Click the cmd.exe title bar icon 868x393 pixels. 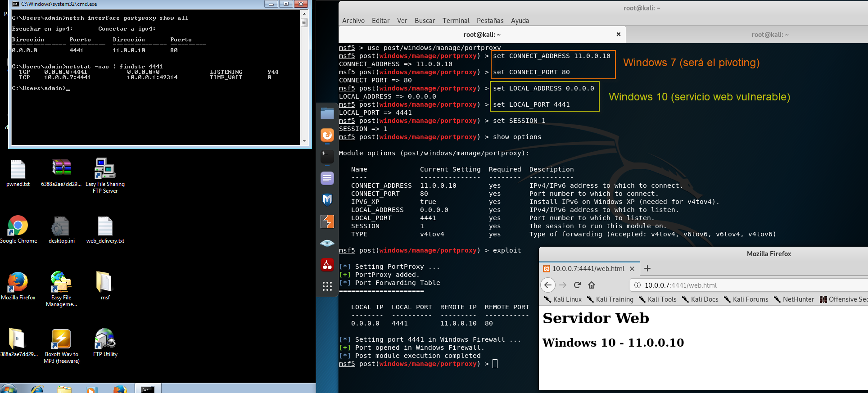point(16,4)
